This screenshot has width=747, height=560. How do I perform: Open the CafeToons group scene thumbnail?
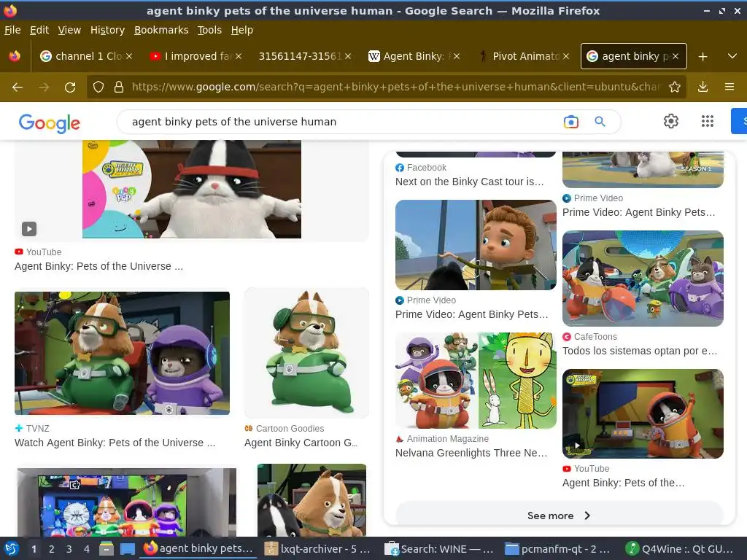point(643,279)
